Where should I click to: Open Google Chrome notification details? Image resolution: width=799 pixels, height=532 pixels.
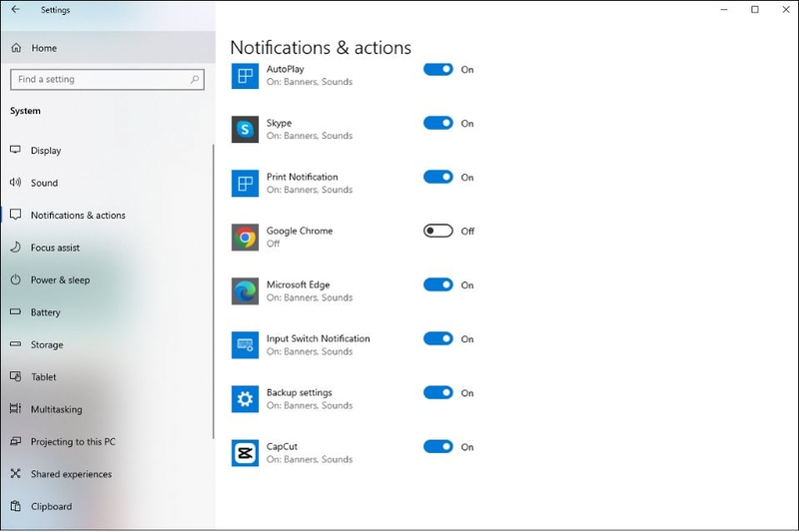pos(300,231)
